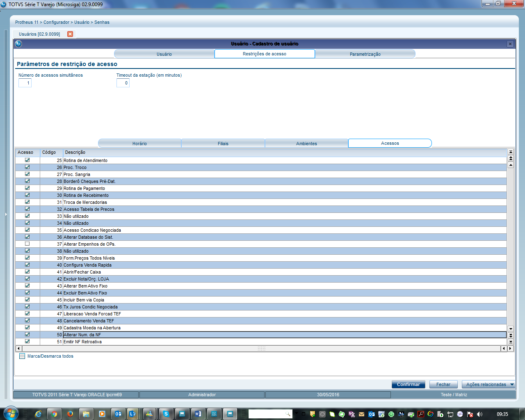
Task: Sort by the Código column header
Action: pyautogui.click(x=51, y=153)
